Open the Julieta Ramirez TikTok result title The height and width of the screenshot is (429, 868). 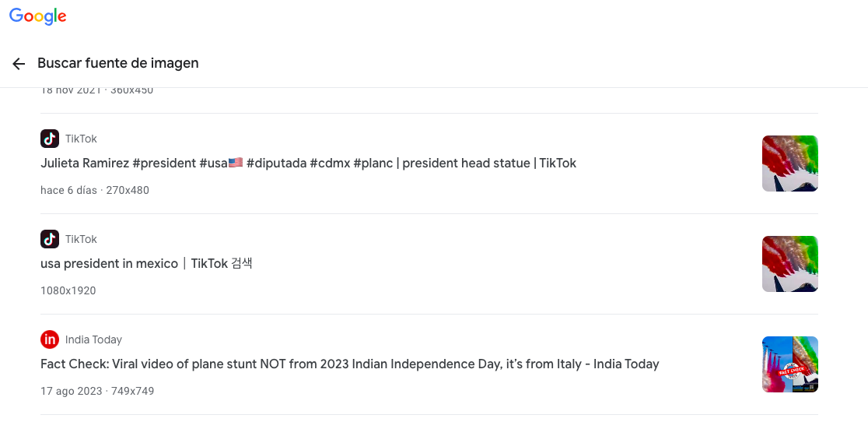[x=308, y=164]
